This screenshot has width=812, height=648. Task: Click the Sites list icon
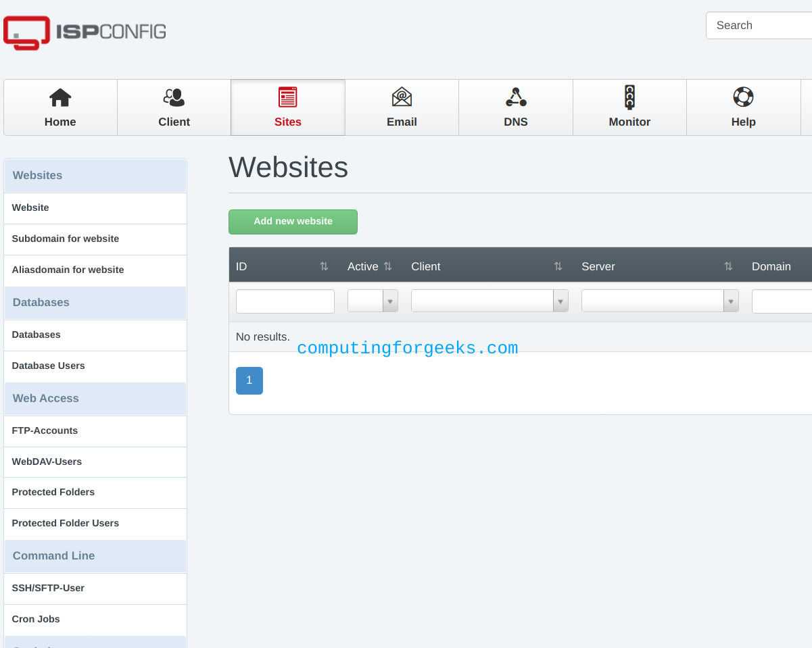pos(287,97)
